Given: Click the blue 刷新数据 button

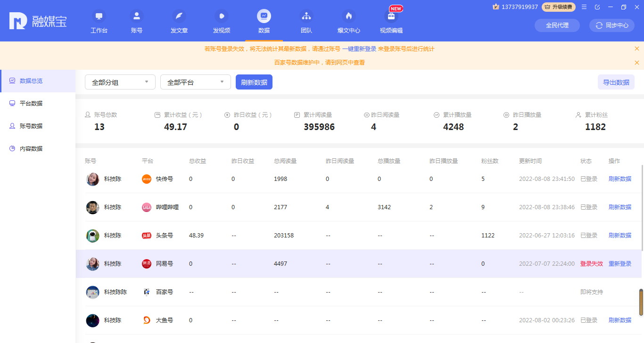Looking at the screenshot, I should coord(254,82).
